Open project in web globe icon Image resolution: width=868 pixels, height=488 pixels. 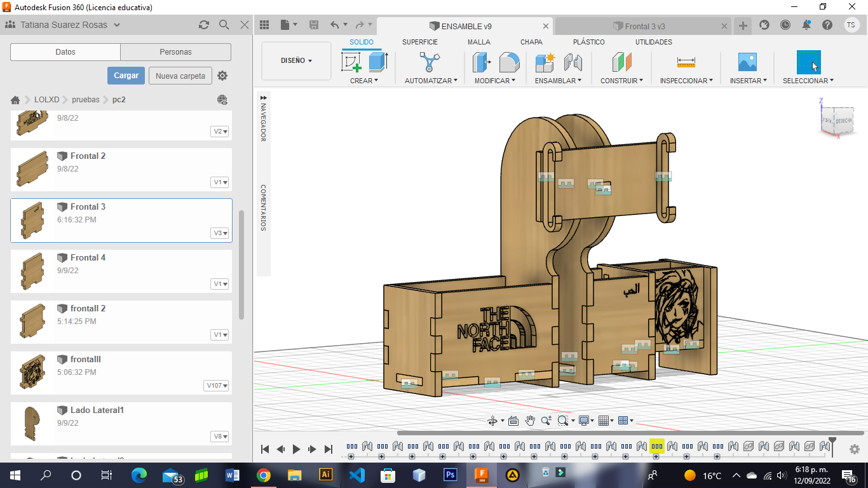point(222,100)
